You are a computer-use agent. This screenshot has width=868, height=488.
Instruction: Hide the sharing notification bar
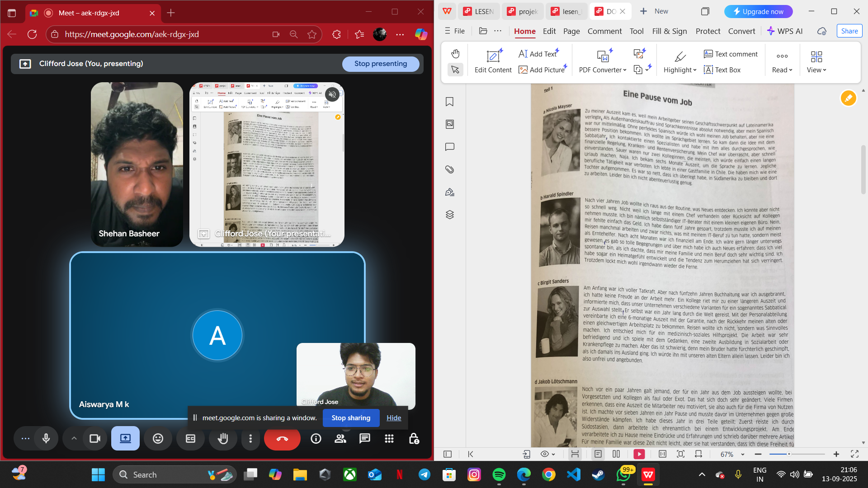click(x=394, y=418)
